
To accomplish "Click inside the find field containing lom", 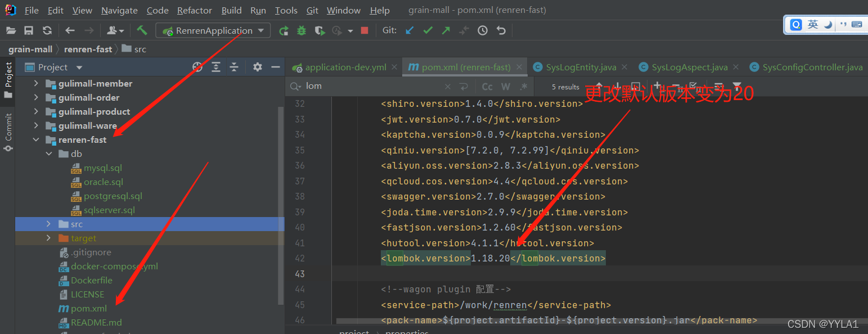I will coord(371,87).
